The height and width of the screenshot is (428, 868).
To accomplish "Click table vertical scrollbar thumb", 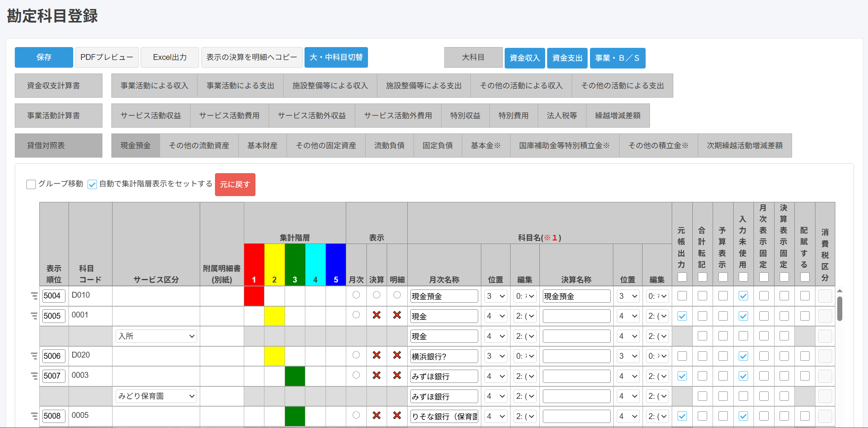I will pos(840,309).
